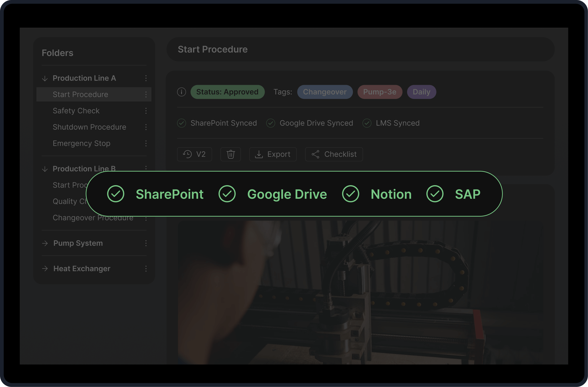Open three-dot menu for Safety Check
This screenshot has width=588, height=387.
[146, 111]
